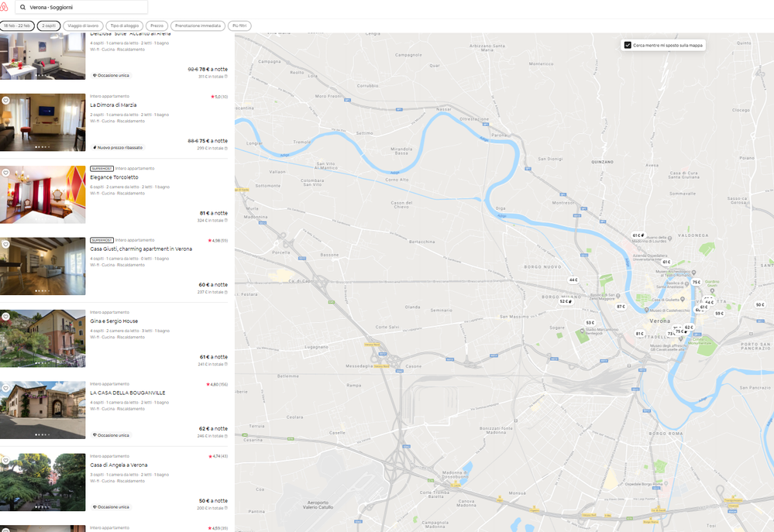Toggle heart on Gina e Sergio House
Image resolution: width=774 pixels, height=532 pixels.
[6, 317]
